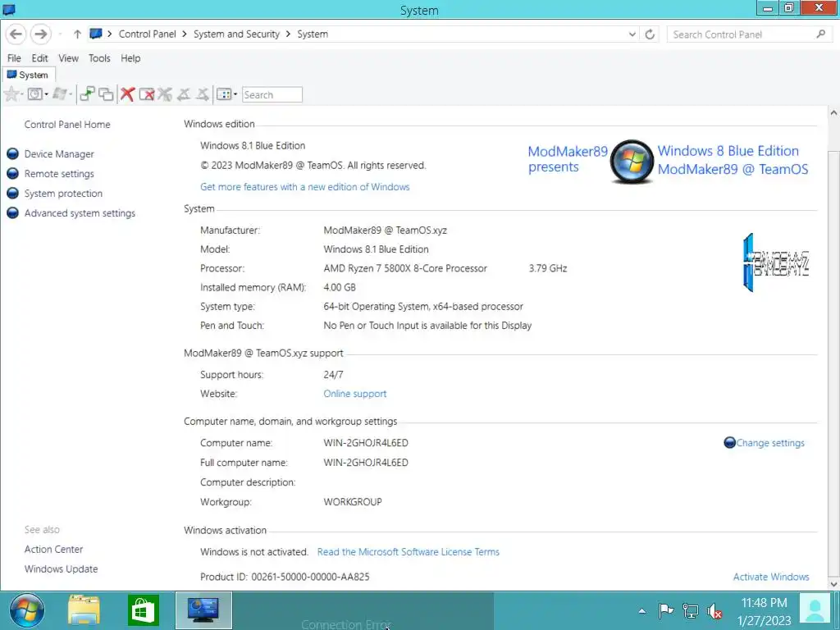Click the computer name WIN-2GHOJR4L6ED value
The width and height of the screenshot is (840, 630).
coord(365,442)
